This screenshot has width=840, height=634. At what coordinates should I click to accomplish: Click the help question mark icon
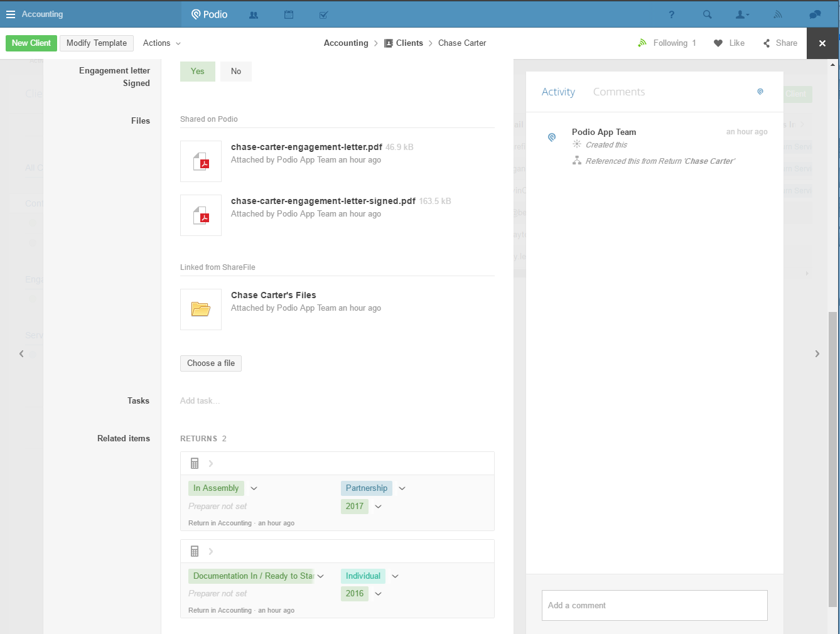[671, 14]
